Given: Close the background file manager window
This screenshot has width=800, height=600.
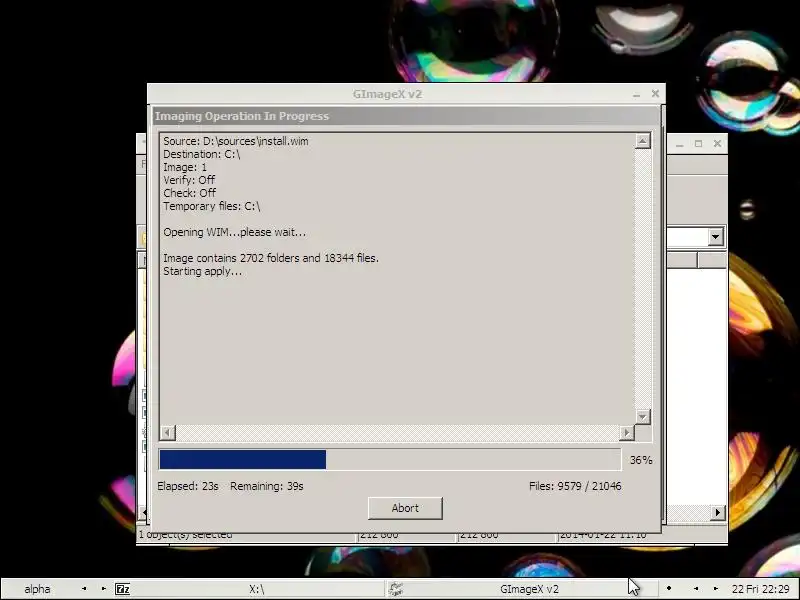Looking at the screenshot, I should coord(717,144).
